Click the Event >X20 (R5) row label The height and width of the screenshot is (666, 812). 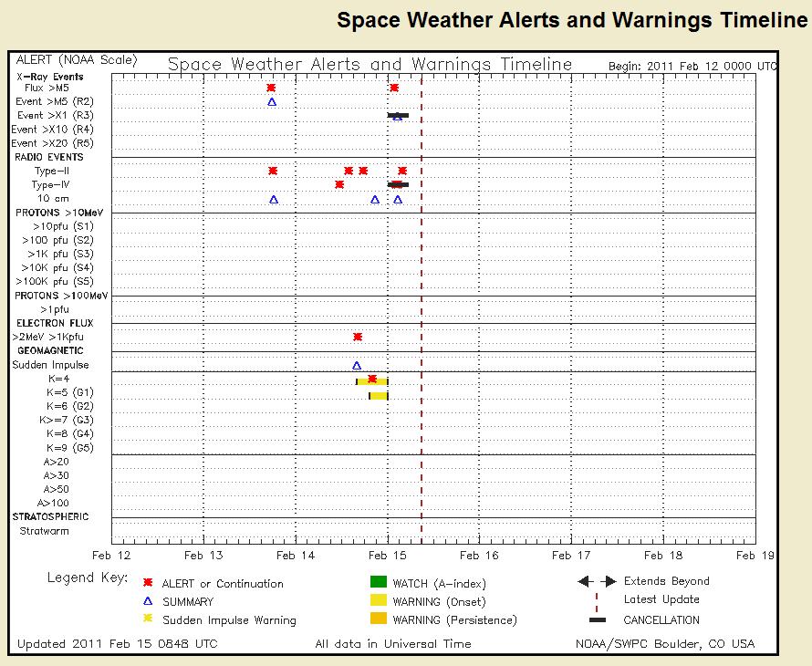(52, 143)
